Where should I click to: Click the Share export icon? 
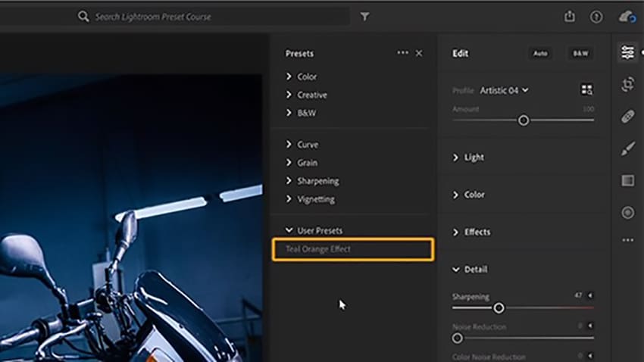[569, 17]
